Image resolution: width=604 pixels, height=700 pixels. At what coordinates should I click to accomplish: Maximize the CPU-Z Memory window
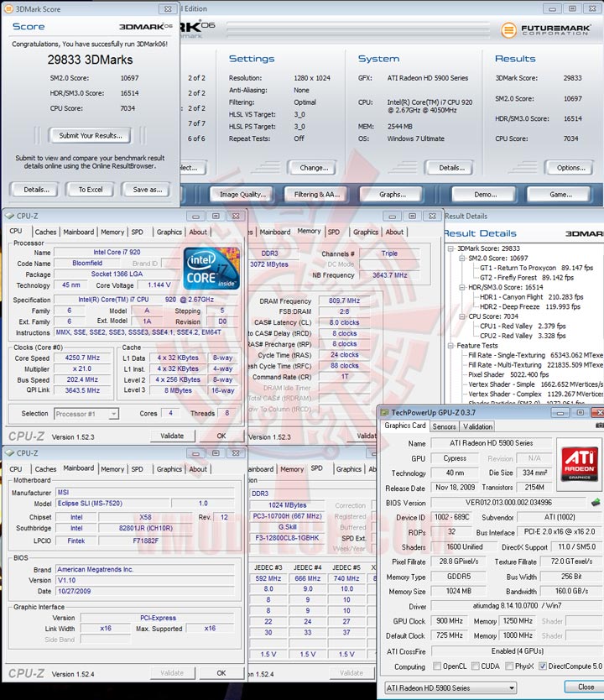[x=412, y=216]
